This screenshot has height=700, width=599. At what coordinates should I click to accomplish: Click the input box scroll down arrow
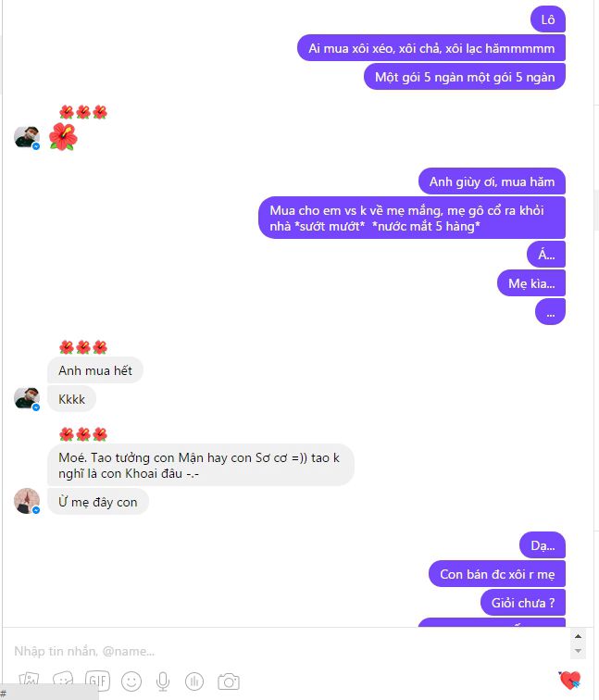578,651
